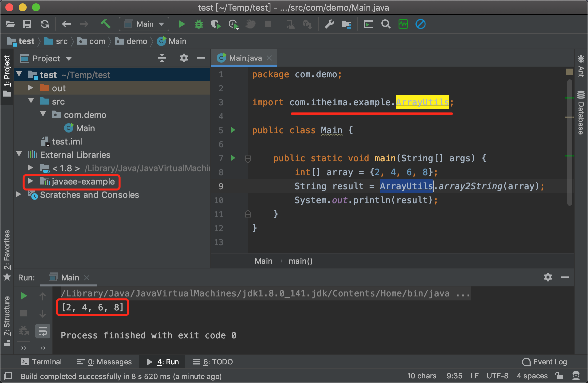Change the 4 spaces indent setting
Screen dimensions: 588x383
tap(532, 376)
